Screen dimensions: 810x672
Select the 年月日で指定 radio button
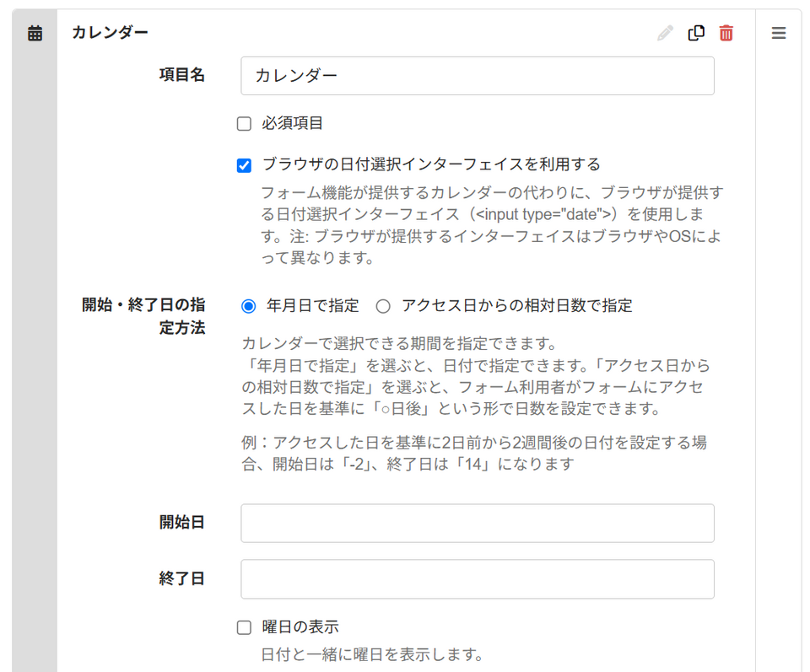coord(248,307)
